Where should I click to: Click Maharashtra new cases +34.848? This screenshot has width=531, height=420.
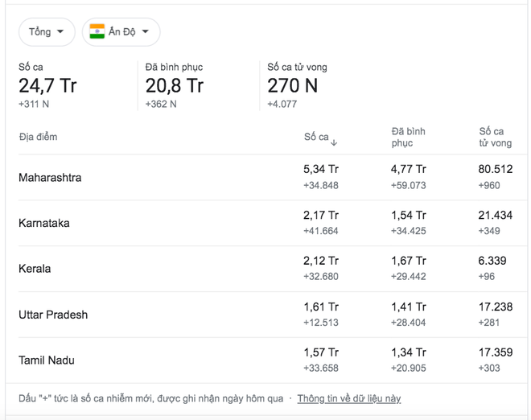point(321,185)
